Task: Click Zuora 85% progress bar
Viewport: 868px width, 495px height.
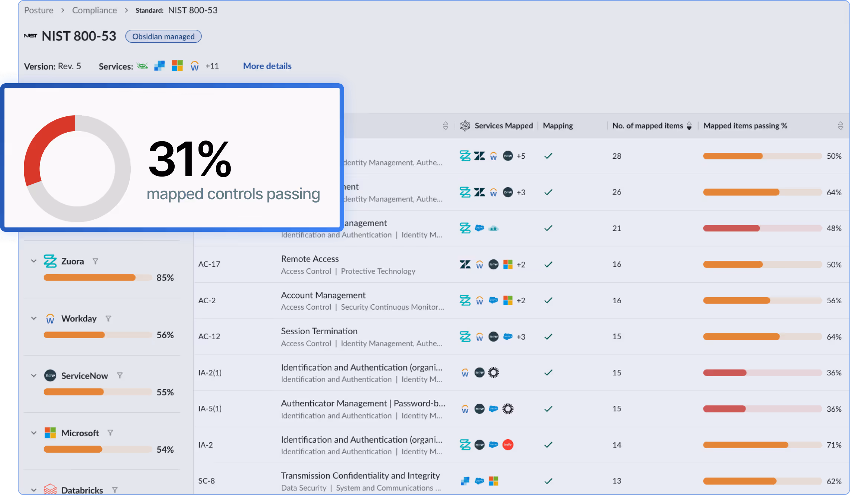Action: click(98, 278)
